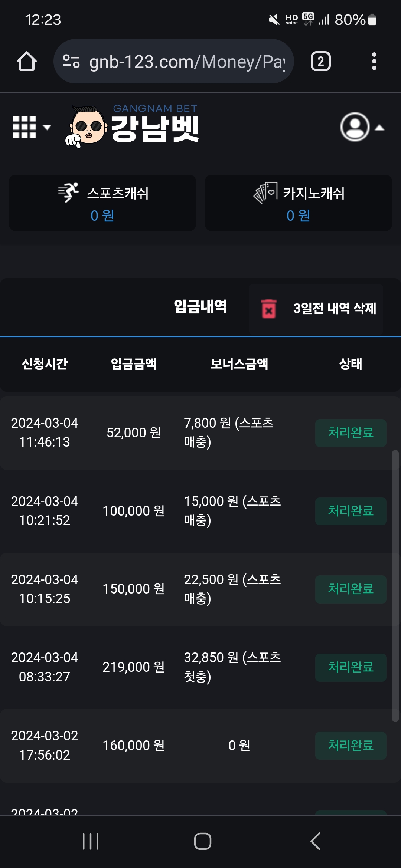This screenshot has width=401, height=868.
Task: Open the user profile icon
Action: tap(355, 127)
